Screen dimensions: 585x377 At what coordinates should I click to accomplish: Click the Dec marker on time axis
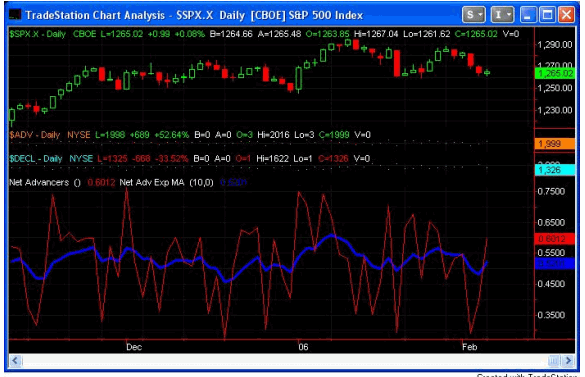coord(134,347)
